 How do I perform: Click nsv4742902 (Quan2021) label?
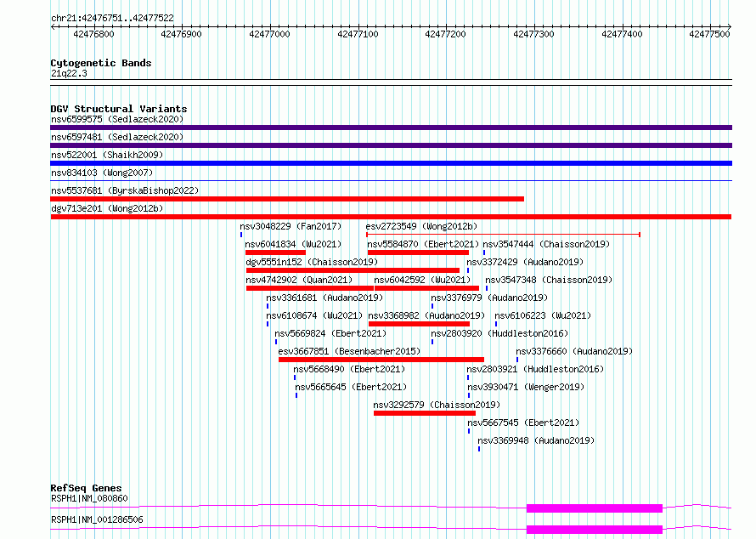pyautogui.click(x=299, y=280)
